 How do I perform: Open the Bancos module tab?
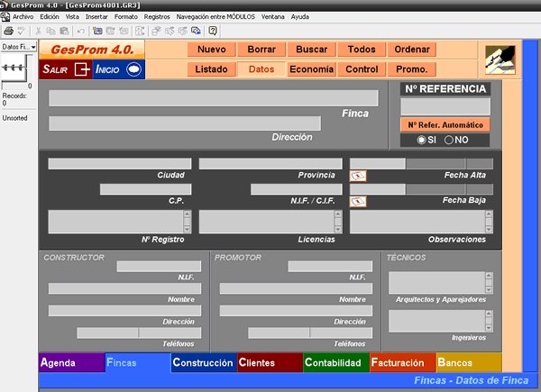coord(469,362)
